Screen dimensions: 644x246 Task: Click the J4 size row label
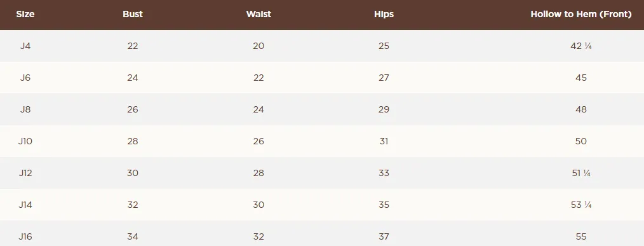25,46
